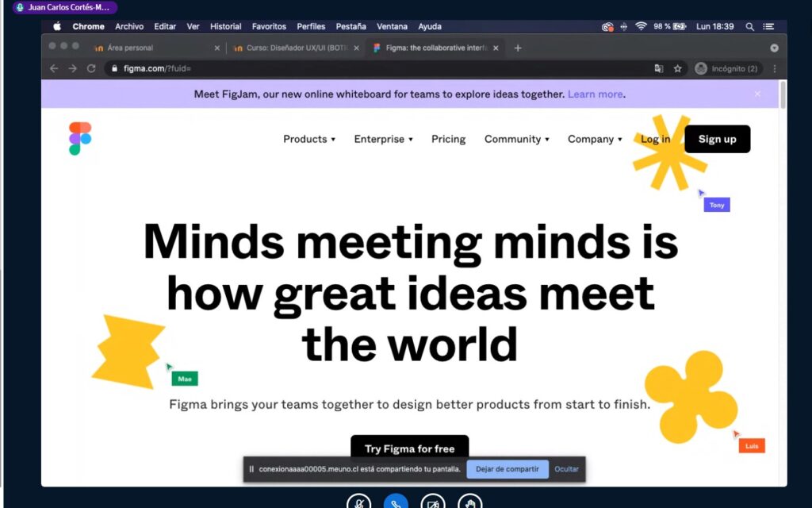This screenshot has height=508, width=812.
Task: Switch to the Curso: Diseñador UX/UI tab
Action: [297, 48]
